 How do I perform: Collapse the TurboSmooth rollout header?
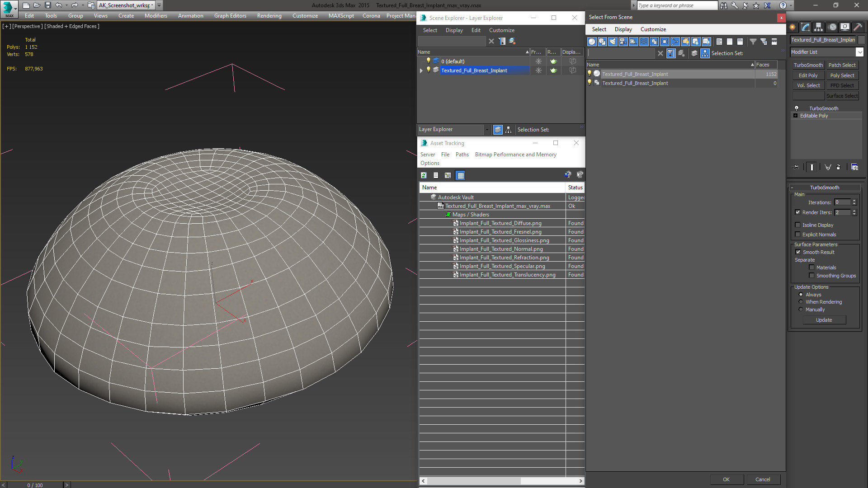pyautogui.click(x=825, y=188)
